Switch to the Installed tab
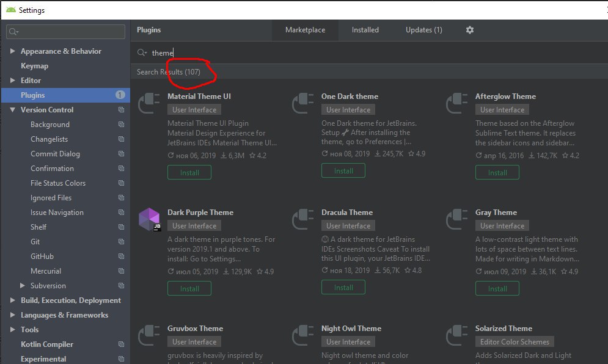608x364 pixels. click(365, 30)
